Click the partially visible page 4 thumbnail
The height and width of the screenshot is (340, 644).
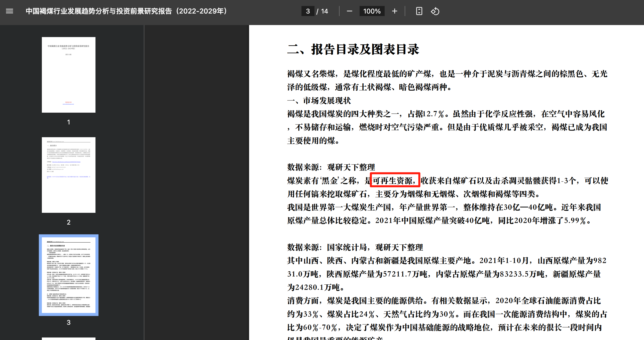(68, 338)
